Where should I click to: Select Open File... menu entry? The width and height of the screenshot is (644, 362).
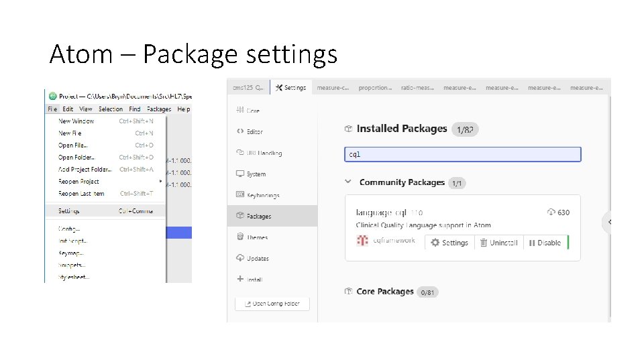coord(105,145)
